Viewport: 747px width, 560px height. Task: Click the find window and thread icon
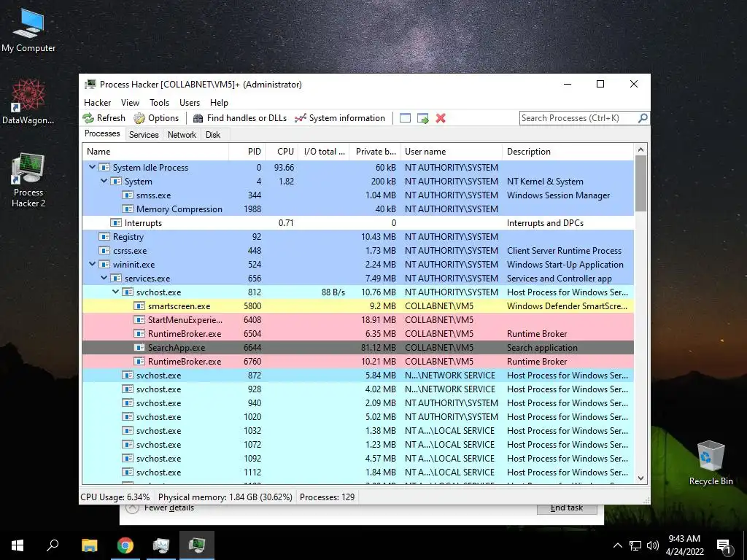pos(422,118)
